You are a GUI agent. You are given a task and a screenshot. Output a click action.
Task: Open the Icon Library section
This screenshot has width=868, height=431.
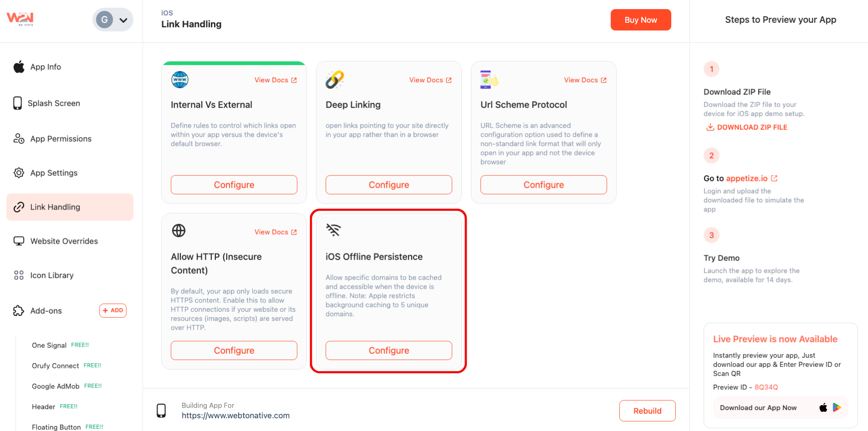(x=51, y=275)
